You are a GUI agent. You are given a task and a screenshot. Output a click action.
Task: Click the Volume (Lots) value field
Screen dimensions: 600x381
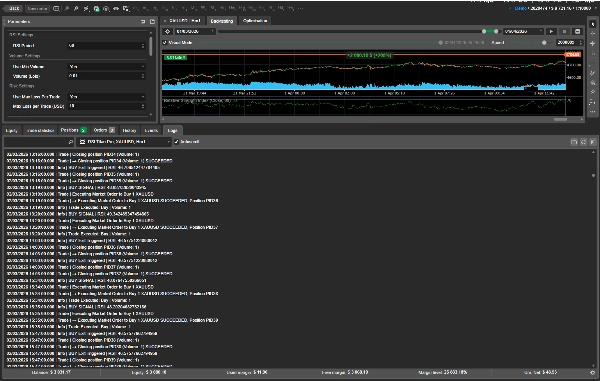pyautogui.click(x=106, y=76)
